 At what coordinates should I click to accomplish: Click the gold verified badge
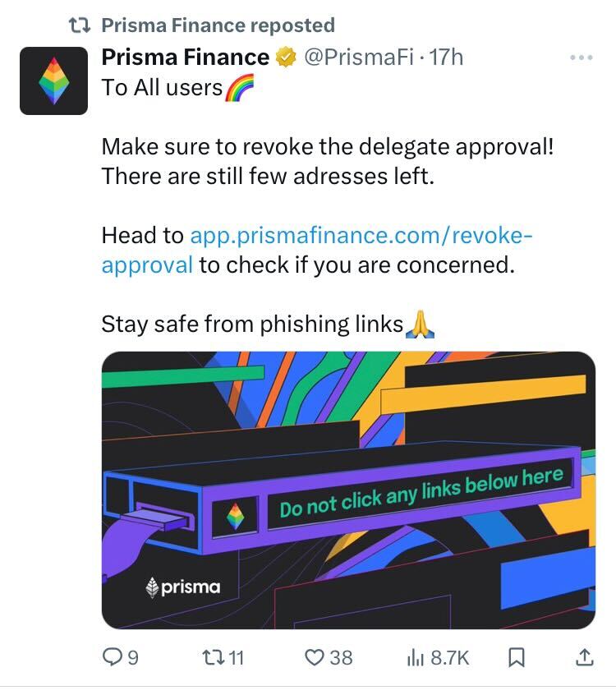click(x=286, y=58)
